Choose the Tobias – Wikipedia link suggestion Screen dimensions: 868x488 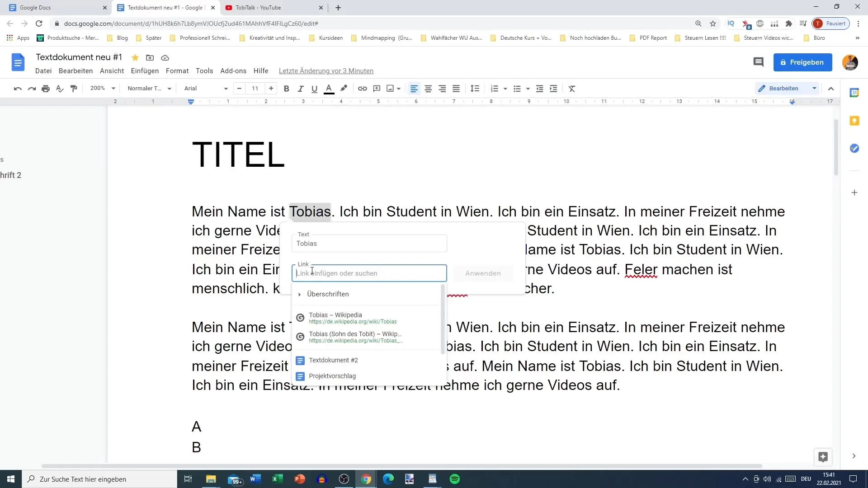click(x=366, y=318)
